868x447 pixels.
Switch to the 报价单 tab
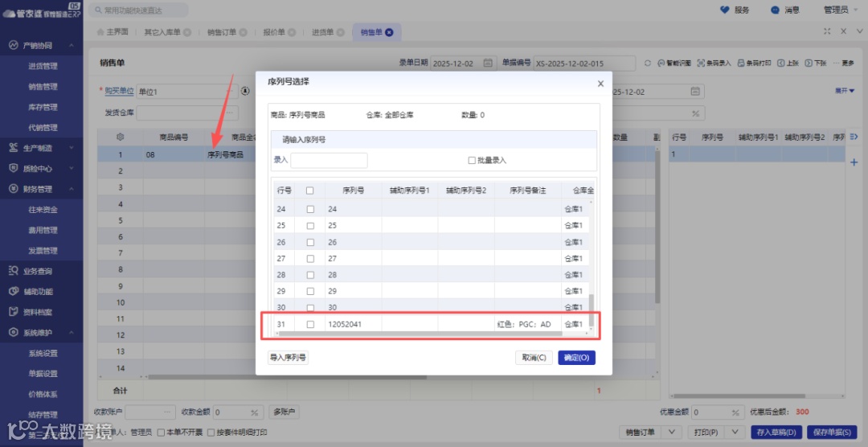pyautogui.click(x=274, y=32)
